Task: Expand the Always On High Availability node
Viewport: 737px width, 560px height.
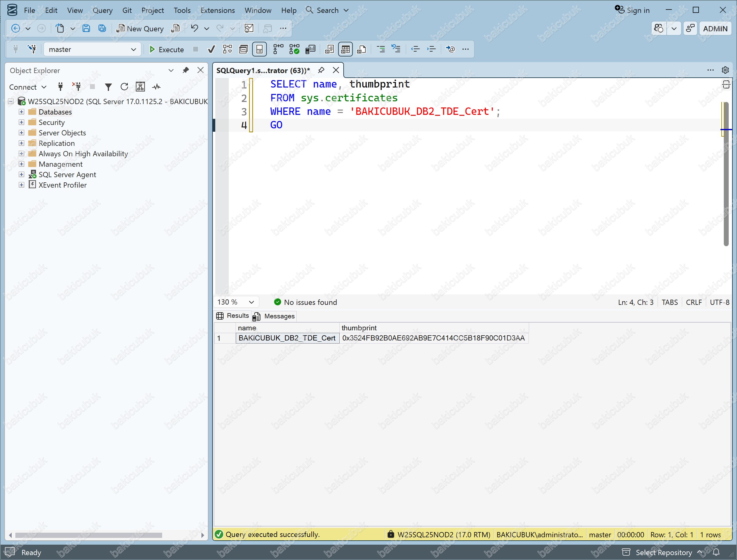Action: pos(21,154)
